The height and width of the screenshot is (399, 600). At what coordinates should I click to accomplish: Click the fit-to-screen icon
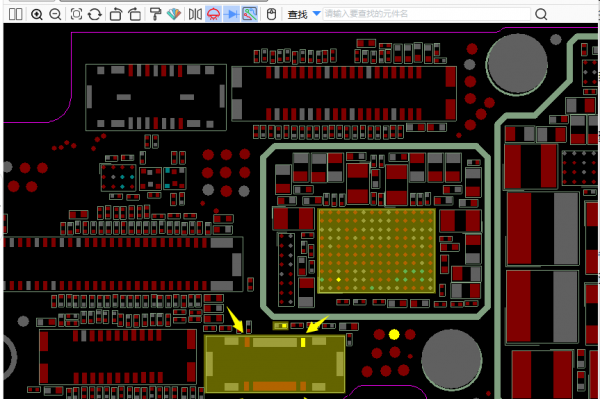pos(76,15)
